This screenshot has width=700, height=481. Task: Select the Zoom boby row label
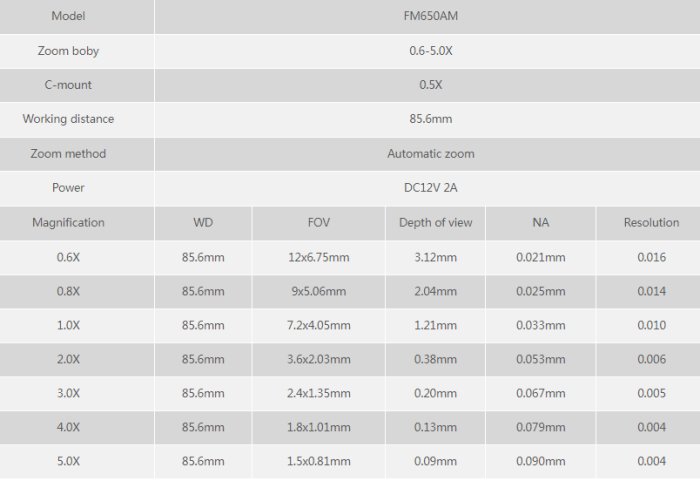coord(68,50)
